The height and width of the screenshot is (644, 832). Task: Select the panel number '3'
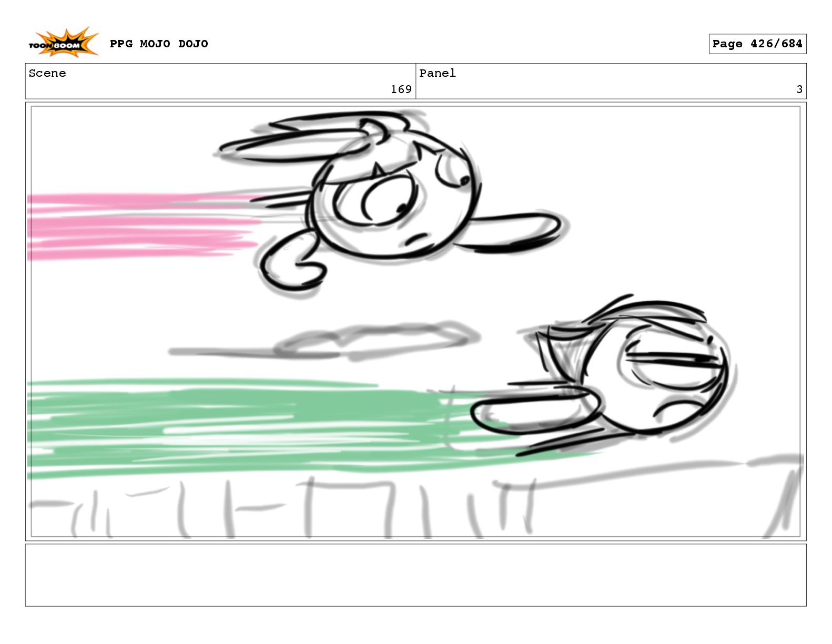pyautogui.click(x=799, y=89)
